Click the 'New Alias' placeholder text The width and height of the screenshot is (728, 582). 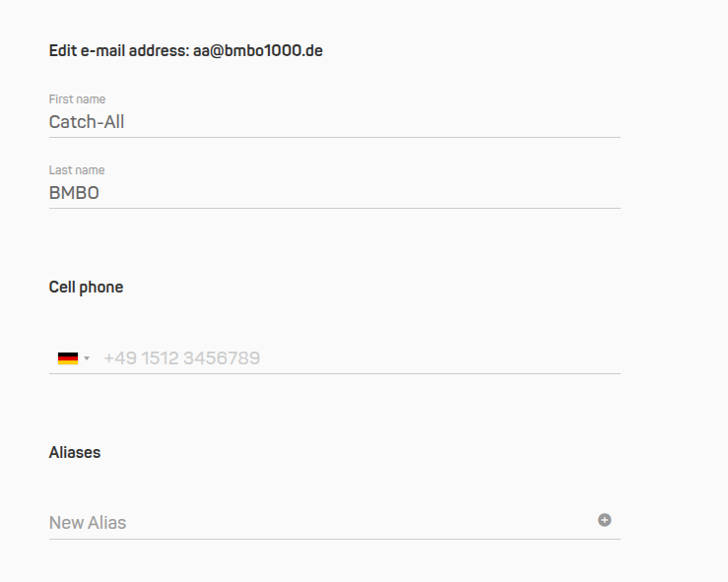click(x=88, y=523)
